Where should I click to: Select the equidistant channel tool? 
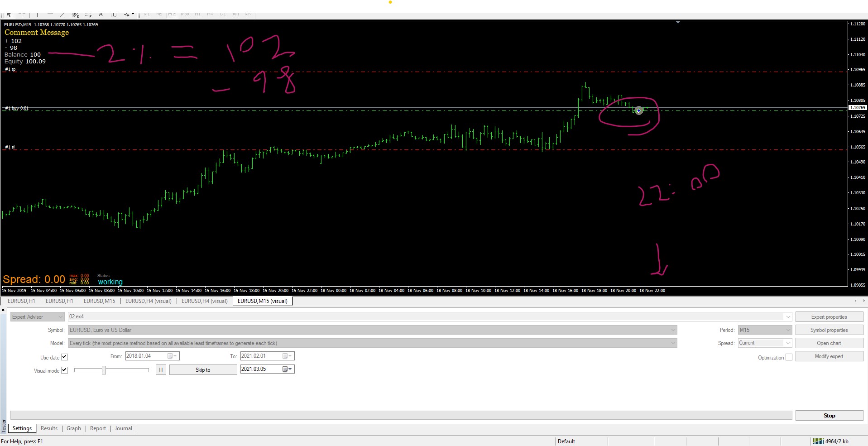[75, 15]
